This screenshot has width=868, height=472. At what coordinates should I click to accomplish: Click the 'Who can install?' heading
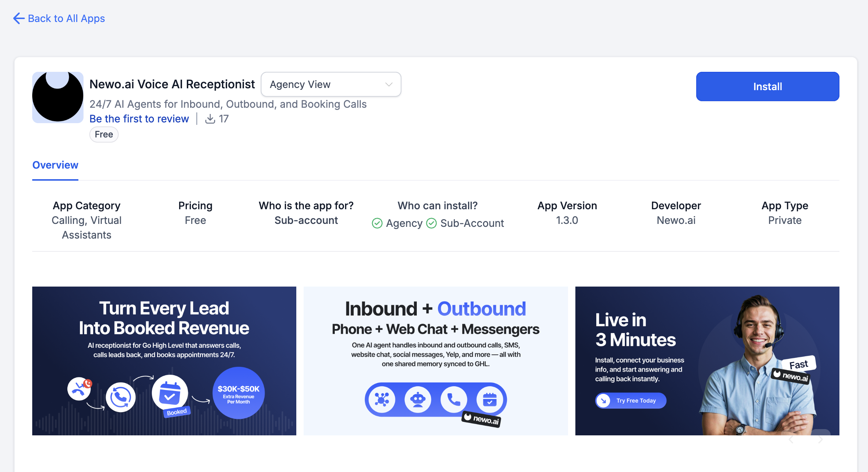(x=438, y=206)
